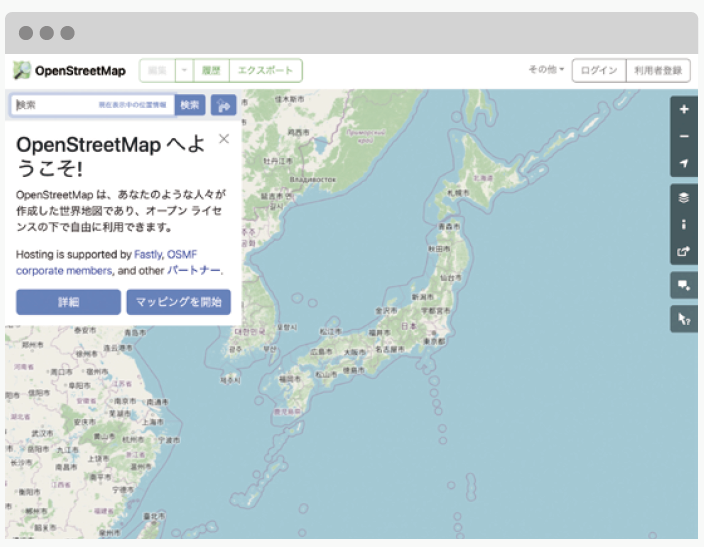704x547 pixels.
Task: Focus the search input field
Action: [92, 105]
